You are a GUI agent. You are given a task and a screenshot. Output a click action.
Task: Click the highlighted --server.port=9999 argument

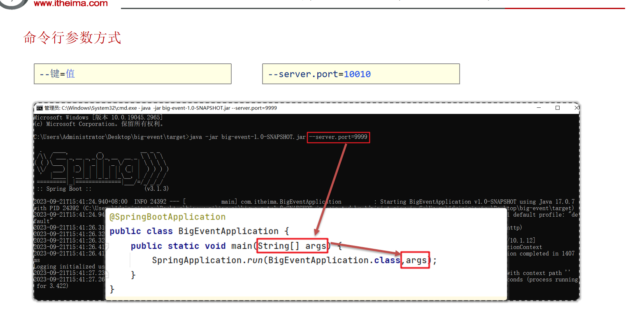click(338, 137)
